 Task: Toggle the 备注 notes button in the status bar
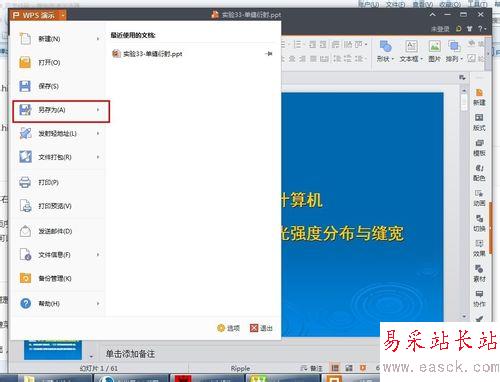[312, 368]
